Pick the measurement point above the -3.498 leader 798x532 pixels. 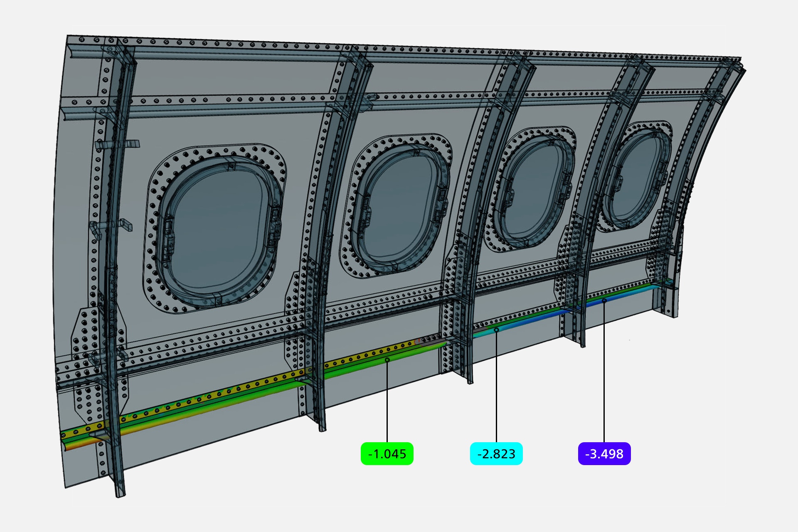pyautogui.click(x=604, y=300)
